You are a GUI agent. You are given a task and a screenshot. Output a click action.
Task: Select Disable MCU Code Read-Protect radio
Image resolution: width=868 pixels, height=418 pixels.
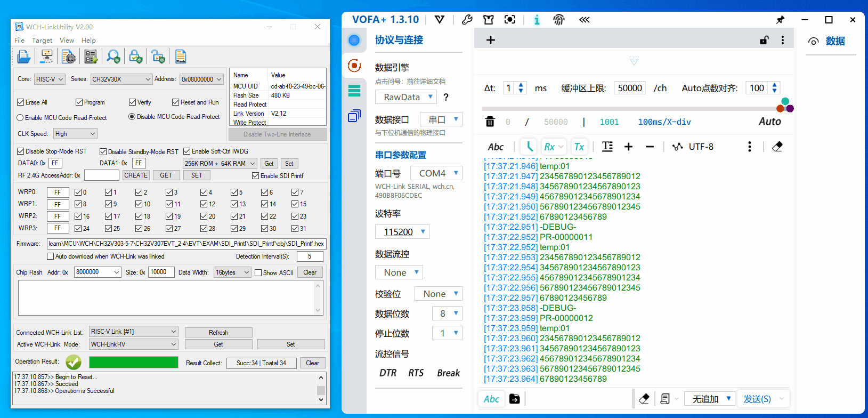point(132,117)
